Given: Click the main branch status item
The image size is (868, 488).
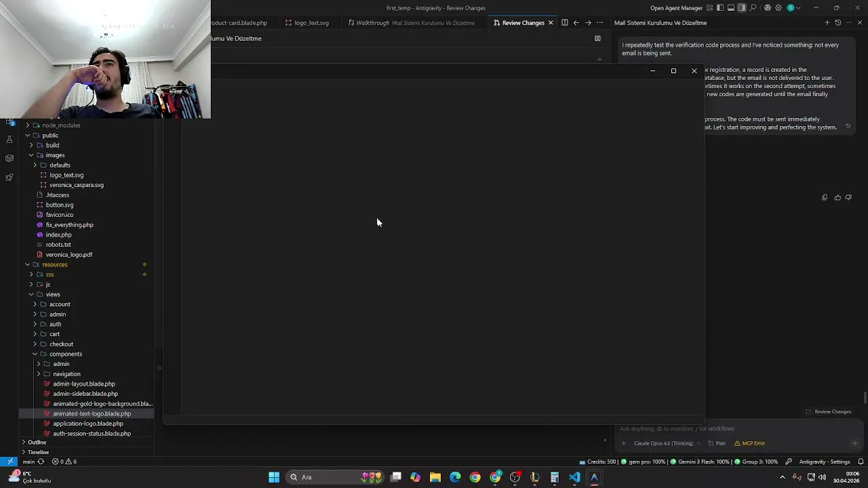Looking at the screenshot, I should click(28, 462).
